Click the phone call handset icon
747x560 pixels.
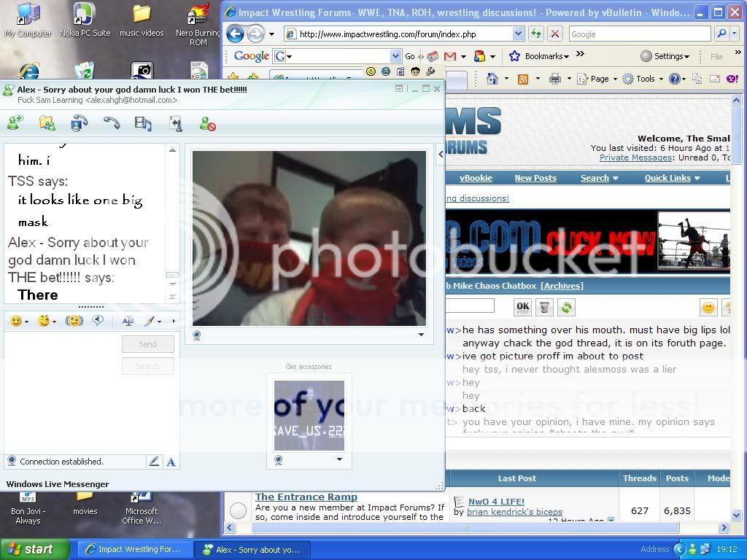pos(111,124)
